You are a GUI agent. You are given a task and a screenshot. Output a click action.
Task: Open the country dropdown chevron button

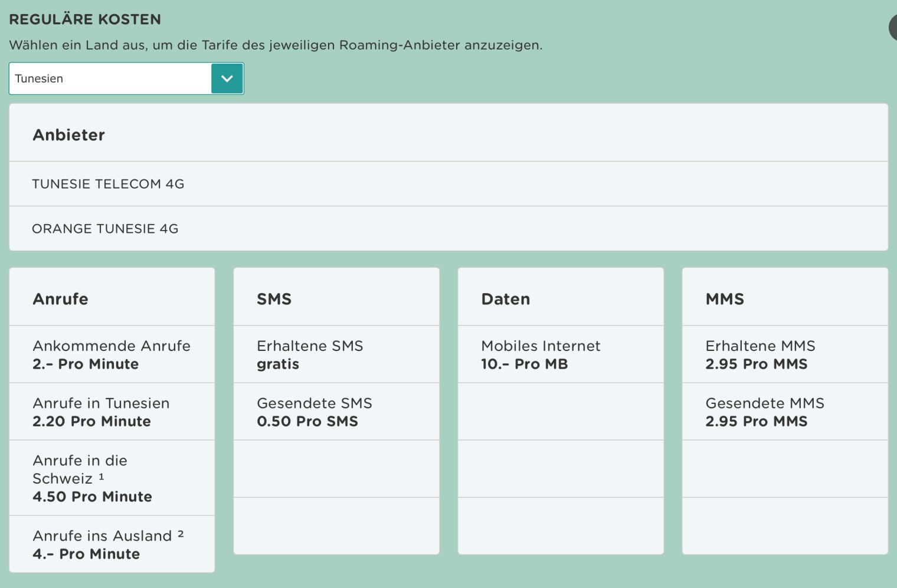point(227,78)
